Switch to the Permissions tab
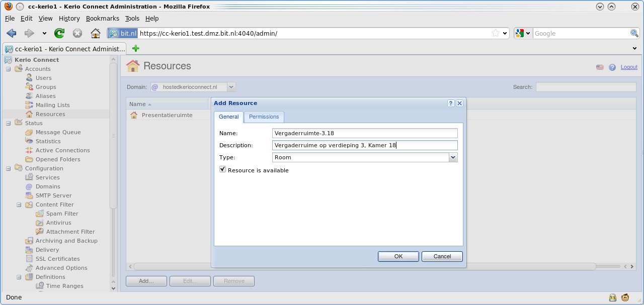644x305 pixels. pyautogui.click(x=264, y=117)
